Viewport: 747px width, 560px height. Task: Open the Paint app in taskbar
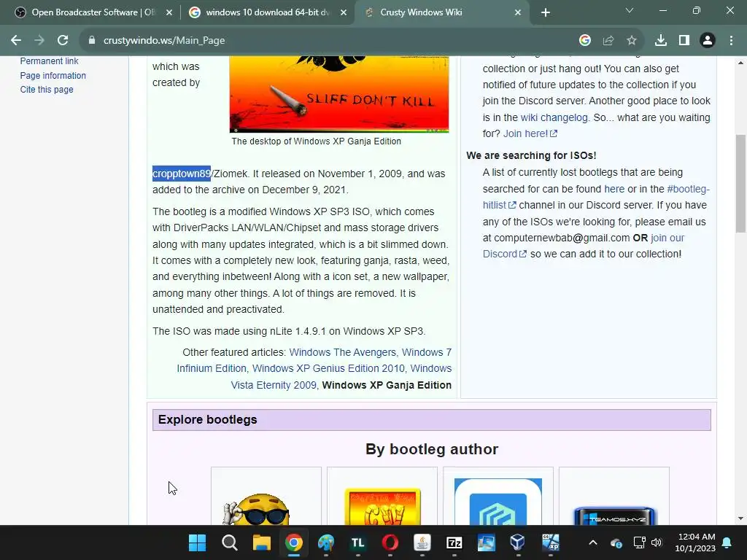point(326,542)
